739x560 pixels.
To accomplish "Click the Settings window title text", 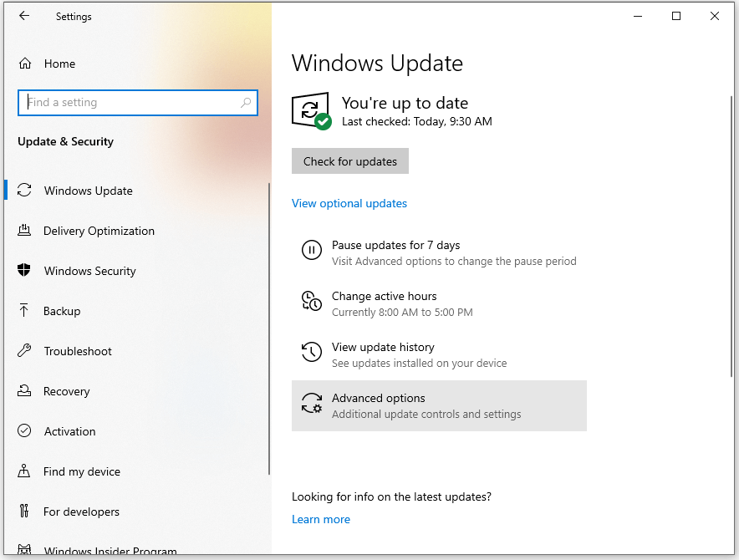I will pos(74,17).
